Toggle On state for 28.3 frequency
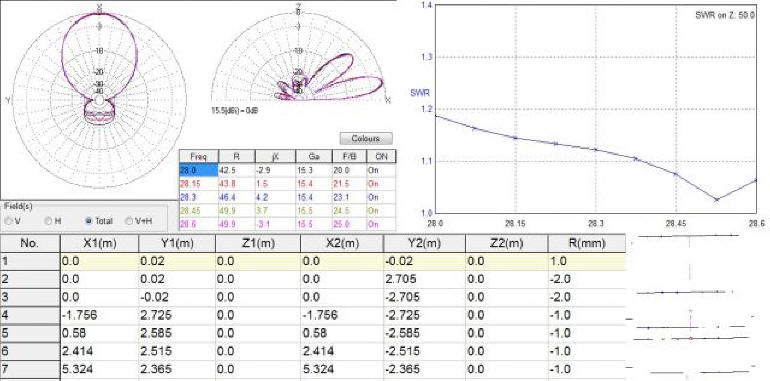770x381 pixels. point(381,197)
